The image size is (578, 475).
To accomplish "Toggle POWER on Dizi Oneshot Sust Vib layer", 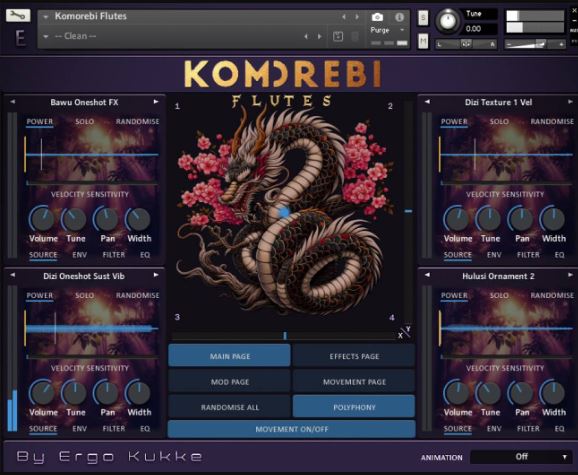I will pyautogui.click(x=39, y=296).
